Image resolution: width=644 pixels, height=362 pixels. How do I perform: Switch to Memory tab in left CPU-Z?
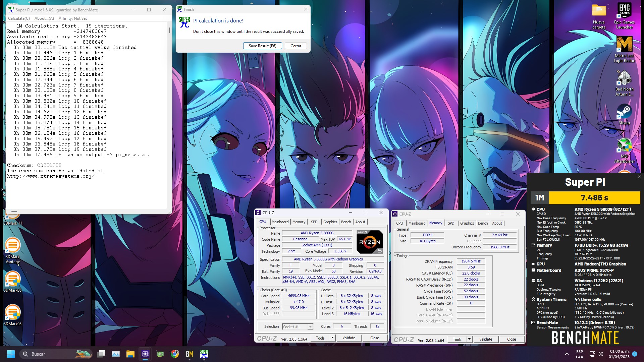(x=299, y=222)
